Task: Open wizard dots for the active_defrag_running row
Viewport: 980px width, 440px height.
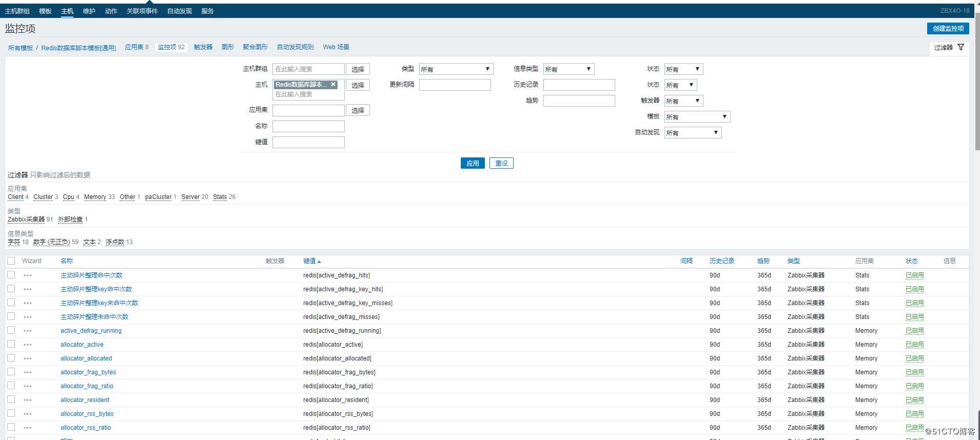Action: [x=28, y=331]
